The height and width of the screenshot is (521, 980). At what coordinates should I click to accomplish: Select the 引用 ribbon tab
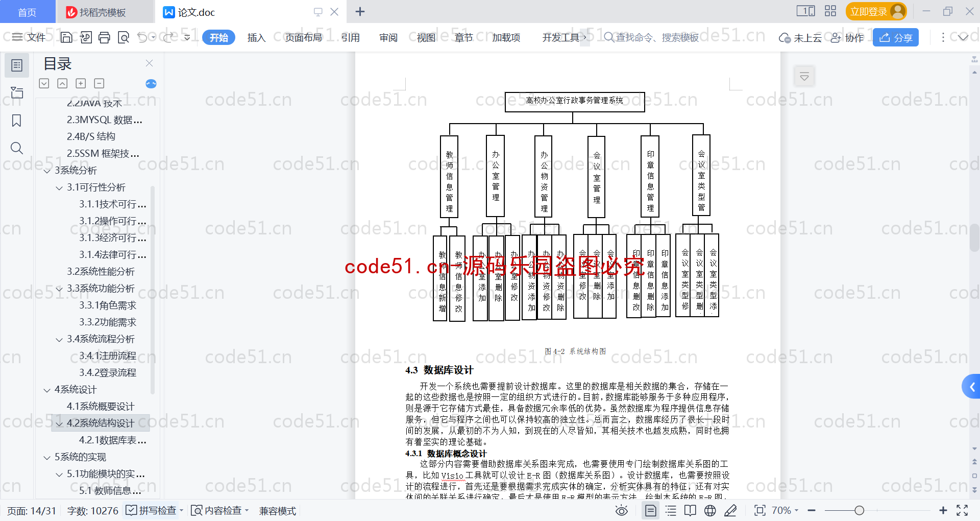click(x=351, y=37)
